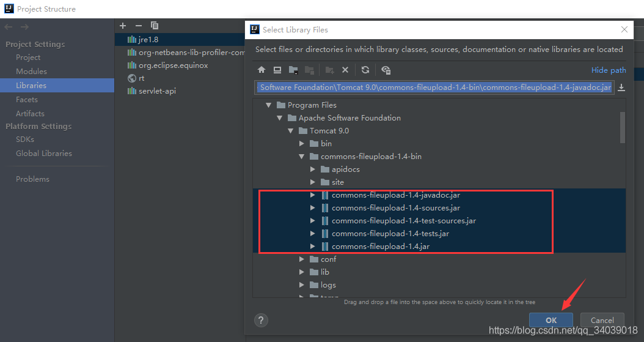The height and width of the screenshot is (342, 644).
Task: Click the Refresh toolbar icon
Action: 365,70
